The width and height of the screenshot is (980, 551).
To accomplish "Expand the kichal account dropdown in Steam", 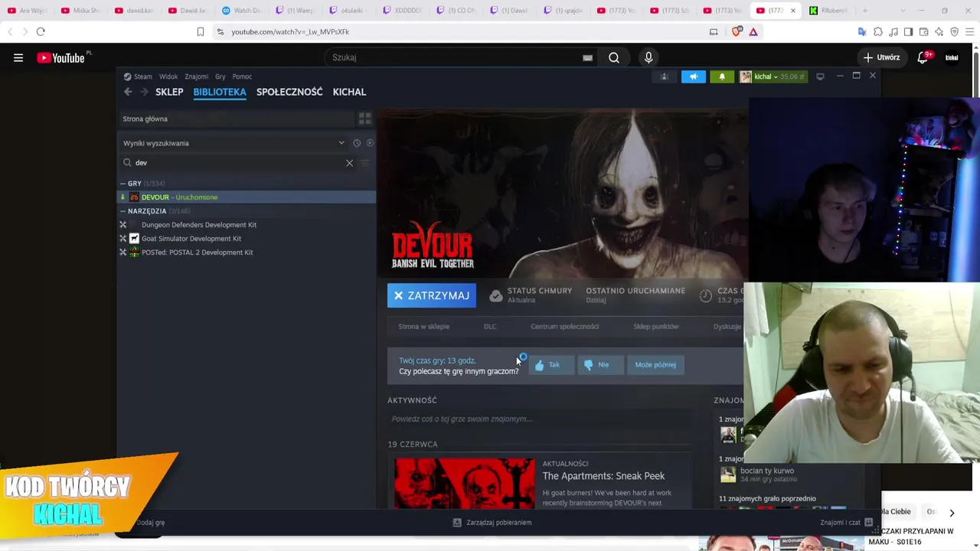I will click(x=772, y=77).
